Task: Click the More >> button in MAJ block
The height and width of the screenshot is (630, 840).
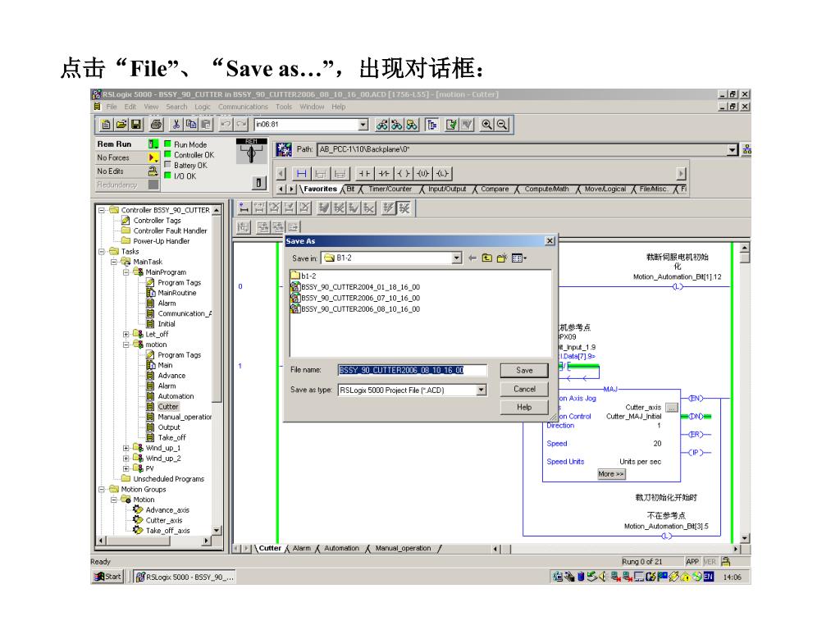Action: [x=611, y=474]
